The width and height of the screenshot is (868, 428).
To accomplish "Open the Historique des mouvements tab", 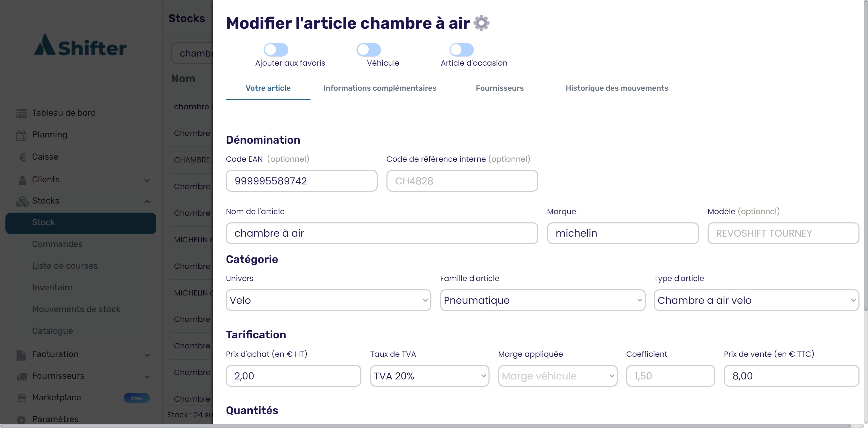I will click(x=617, y=88).
